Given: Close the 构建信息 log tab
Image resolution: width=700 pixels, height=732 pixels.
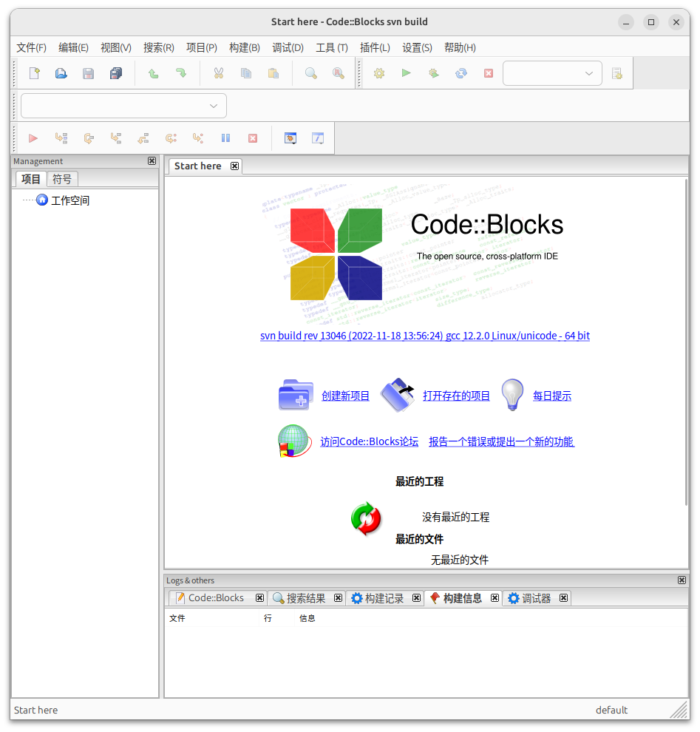Looking at the screenshot, I should coord(495,598).
